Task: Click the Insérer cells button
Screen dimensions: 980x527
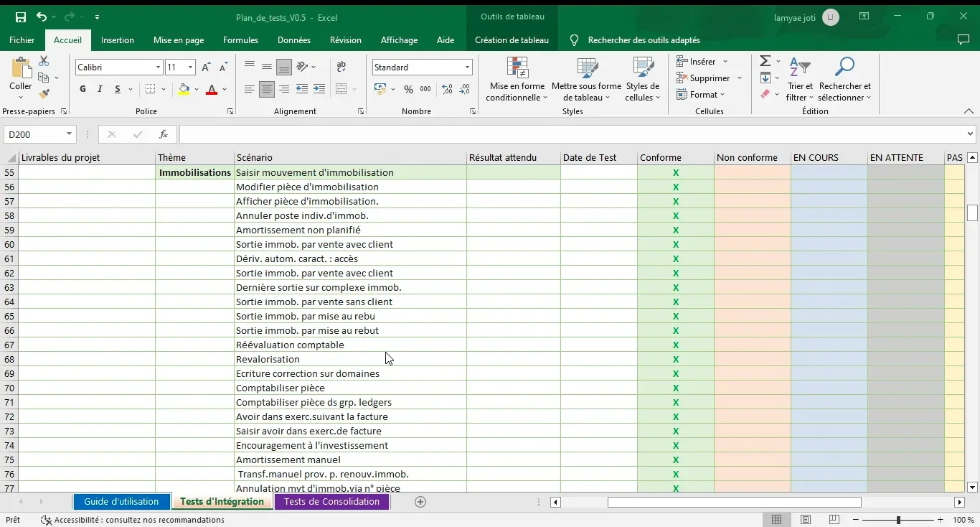Action: click(697, 62)
